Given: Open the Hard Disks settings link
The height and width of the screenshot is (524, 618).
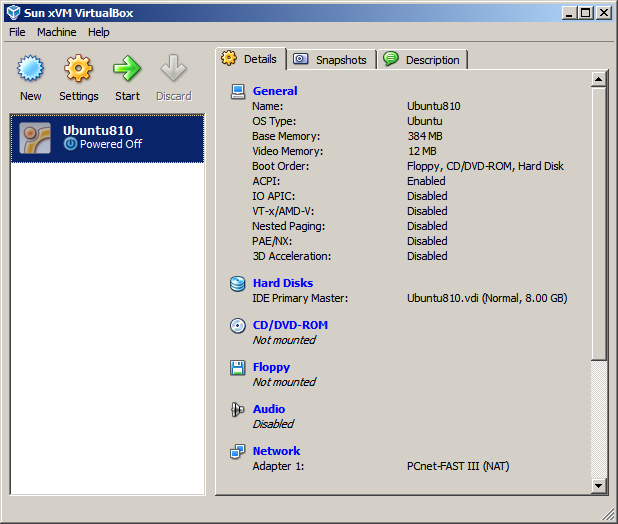Looking at the screenshot, I should tap(283, 283).
